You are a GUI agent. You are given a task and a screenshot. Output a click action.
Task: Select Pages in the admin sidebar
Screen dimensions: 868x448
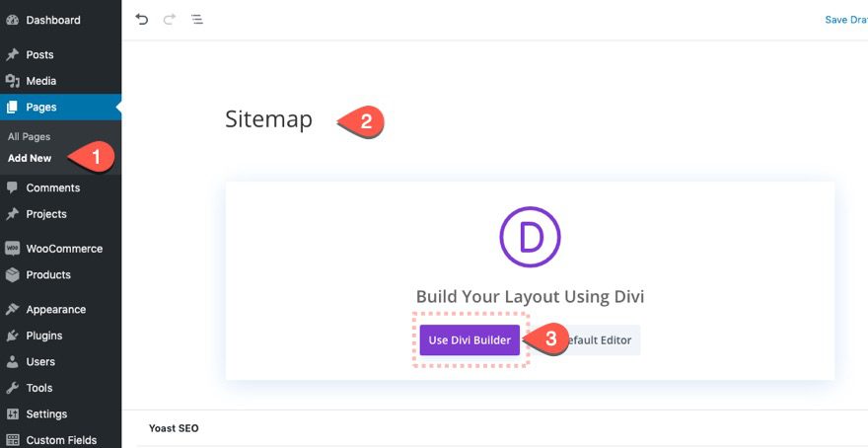pyautogui.click(x=41, y=107)
